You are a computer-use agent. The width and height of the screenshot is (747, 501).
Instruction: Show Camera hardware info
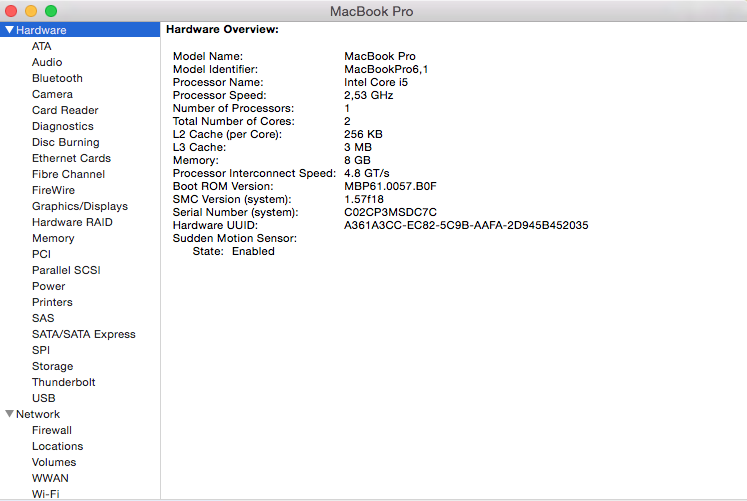pos(52,94)
